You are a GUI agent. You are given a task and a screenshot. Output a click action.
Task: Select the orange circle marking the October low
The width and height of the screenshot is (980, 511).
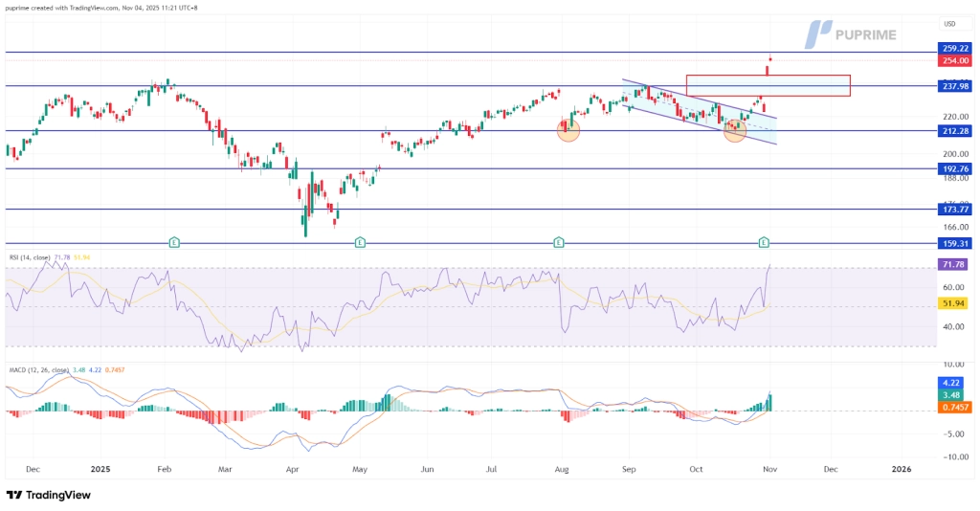[735, 130]
